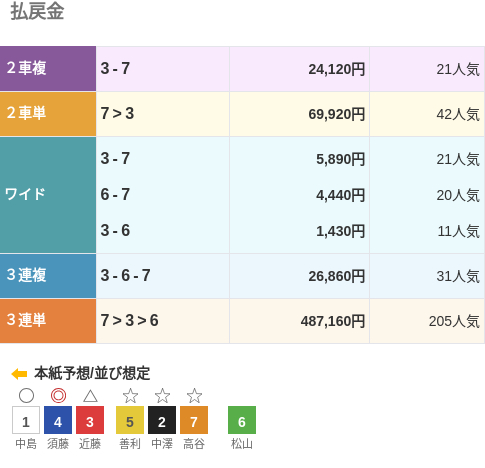Click the blue number 4 racer box
This screenshot has width=485, height=468.
tap(58, 420)
